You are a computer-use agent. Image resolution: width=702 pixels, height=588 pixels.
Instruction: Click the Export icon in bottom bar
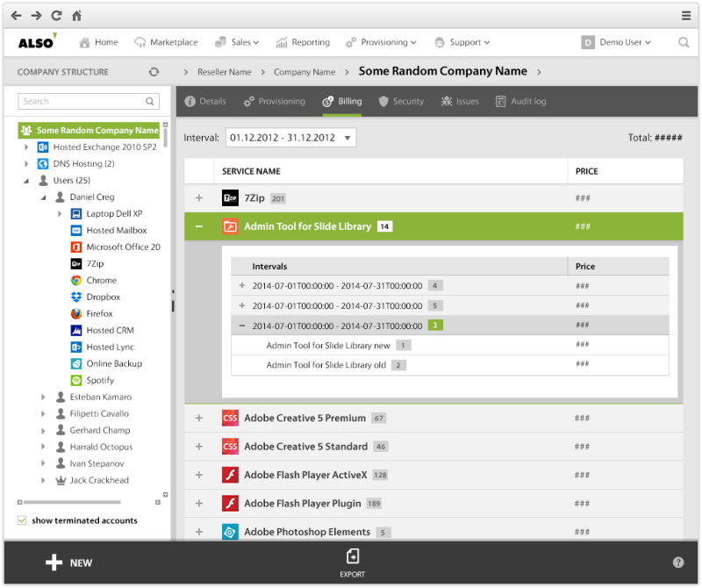click(x=352, y=556)
